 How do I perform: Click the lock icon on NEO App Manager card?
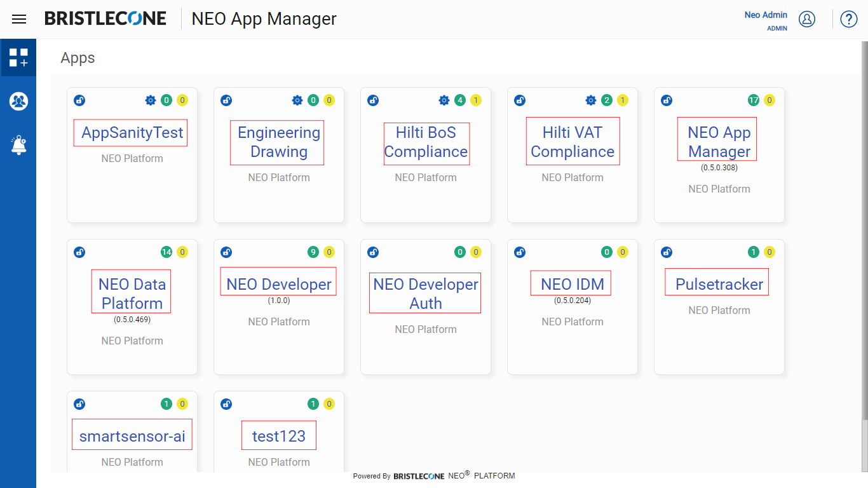(667, 100)
